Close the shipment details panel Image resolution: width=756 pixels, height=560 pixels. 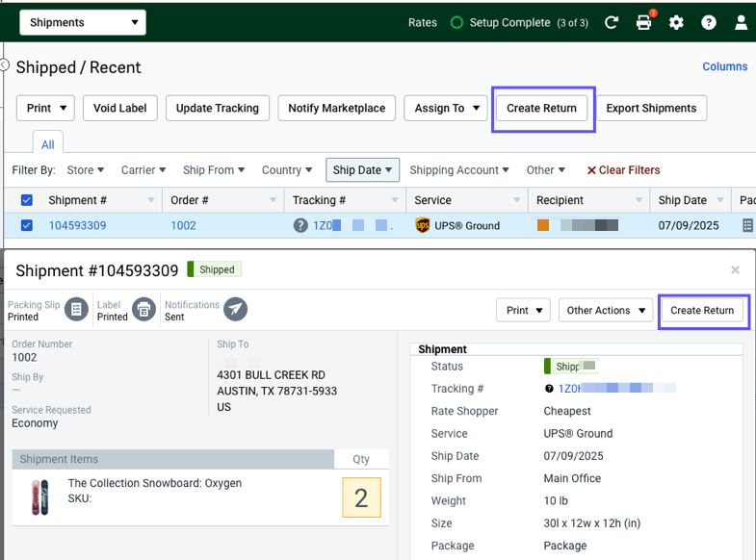[x=735, y=270]
